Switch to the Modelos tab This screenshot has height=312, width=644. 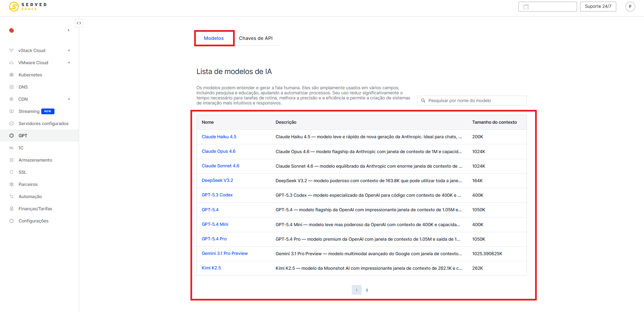tap(214, 38)
